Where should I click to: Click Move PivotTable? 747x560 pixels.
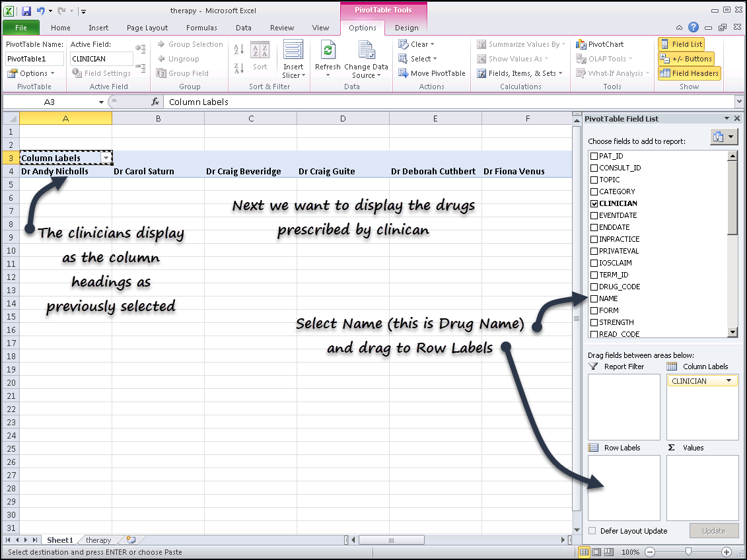tap(431, 73)
